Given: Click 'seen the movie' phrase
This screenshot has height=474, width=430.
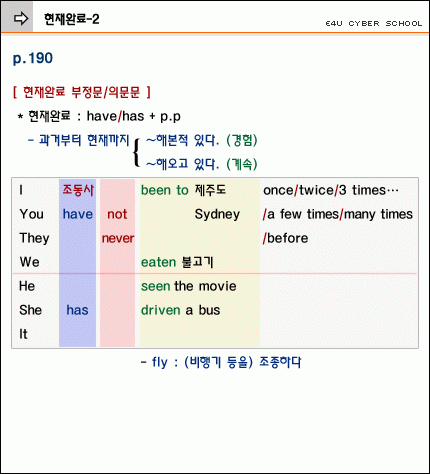Looking at the screenshot, I should tap(189, 286).
